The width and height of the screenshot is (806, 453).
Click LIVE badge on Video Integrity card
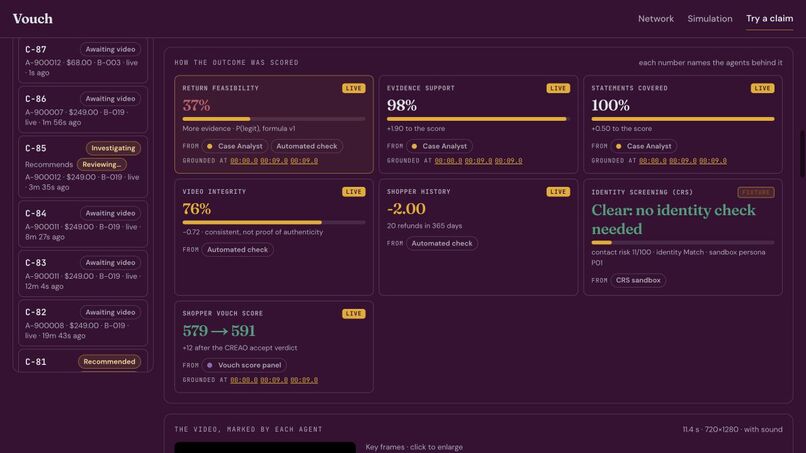(354, 192)
